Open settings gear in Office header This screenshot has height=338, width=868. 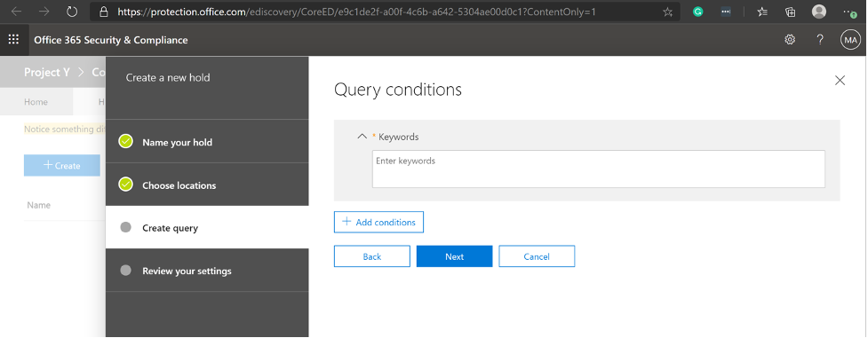[790, 40]
